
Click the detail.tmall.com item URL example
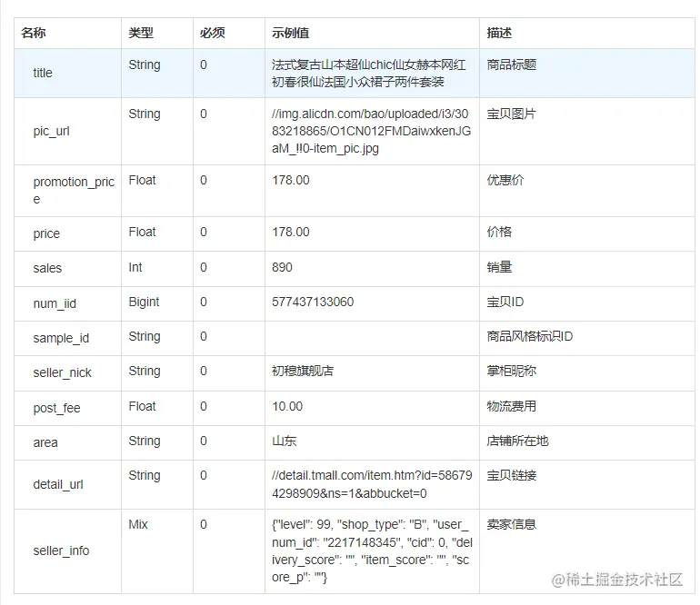tap(372, 484)
